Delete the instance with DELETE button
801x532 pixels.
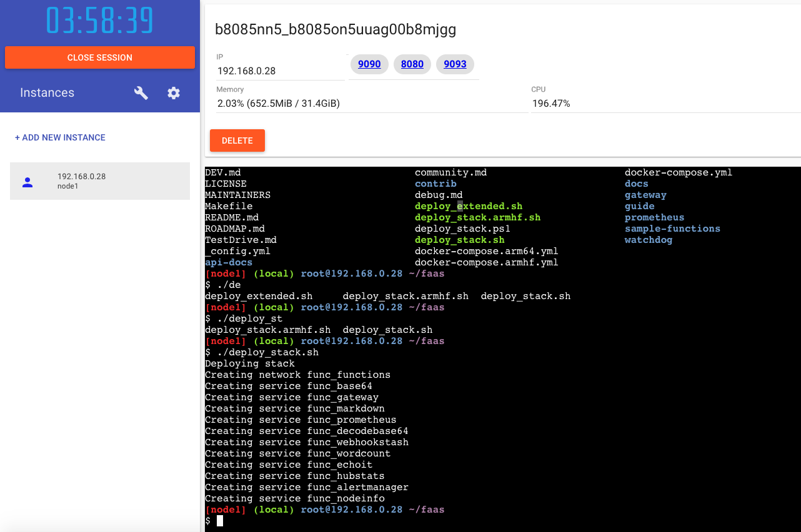237,140
